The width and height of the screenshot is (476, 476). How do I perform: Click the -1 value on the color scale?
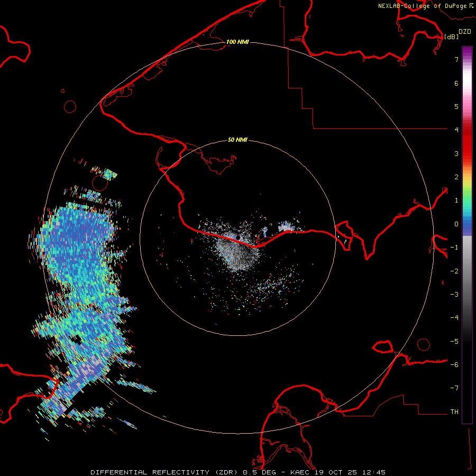click(x=454, y=248)
